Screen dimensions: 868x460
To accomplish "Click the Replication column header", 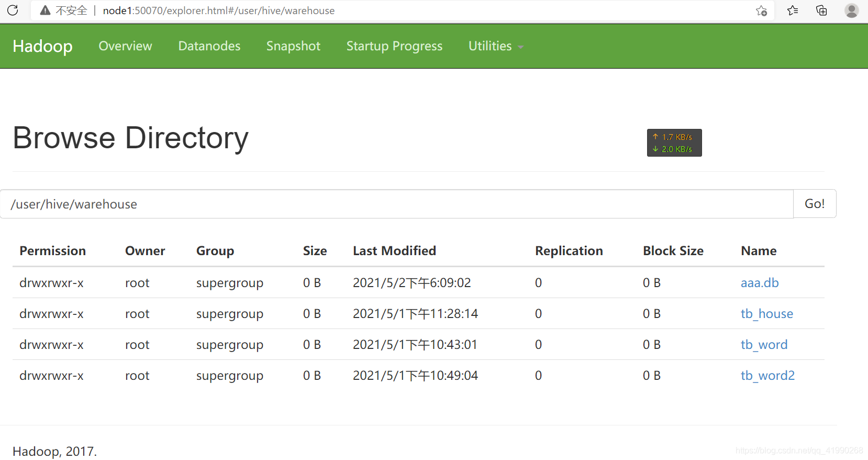I will click(569, 251).
